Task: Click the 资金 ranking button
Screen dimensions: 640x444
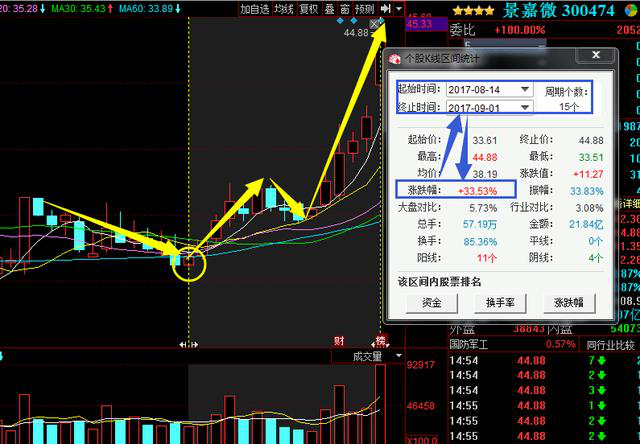Action: [x=433, y=301]
